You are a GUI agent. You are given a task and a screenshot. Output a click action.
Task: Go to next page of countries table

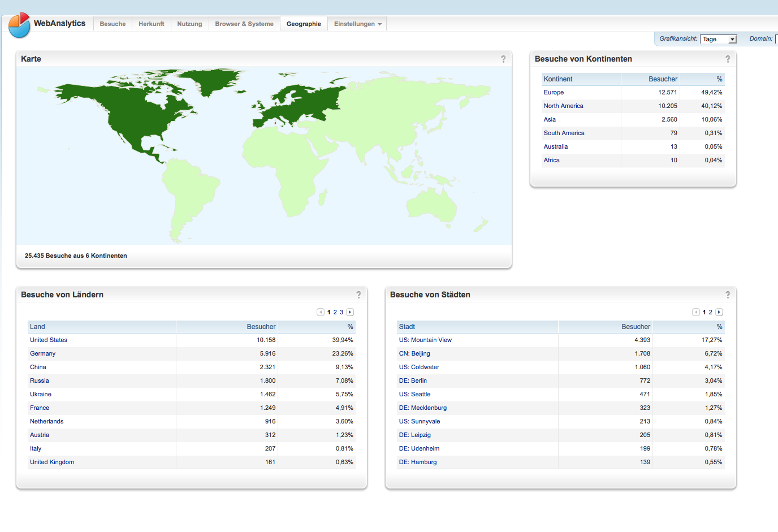[x=350, y=312]
